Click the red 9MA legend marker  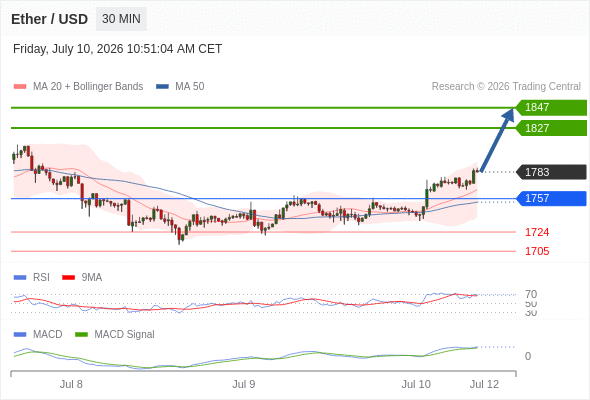[68, 278]
